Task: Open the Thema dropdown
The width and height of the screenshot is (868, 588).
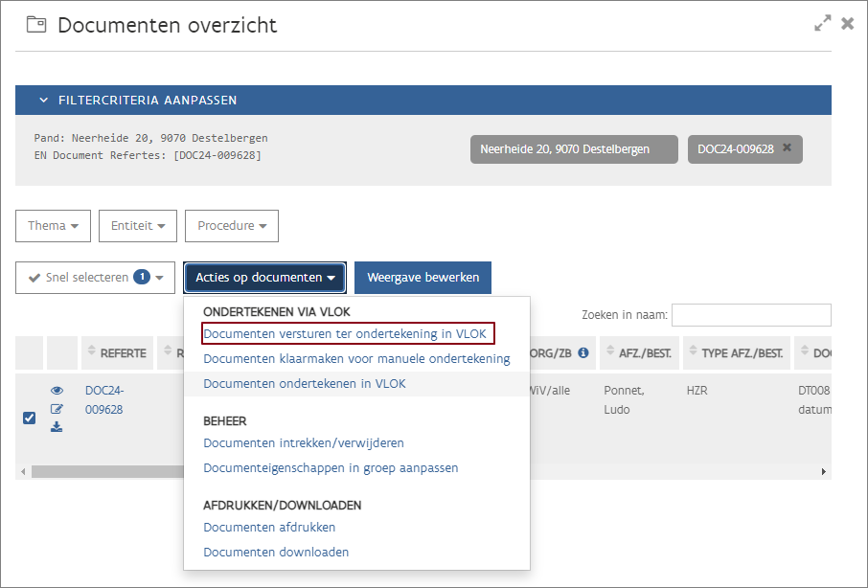Action: (53, 226)
